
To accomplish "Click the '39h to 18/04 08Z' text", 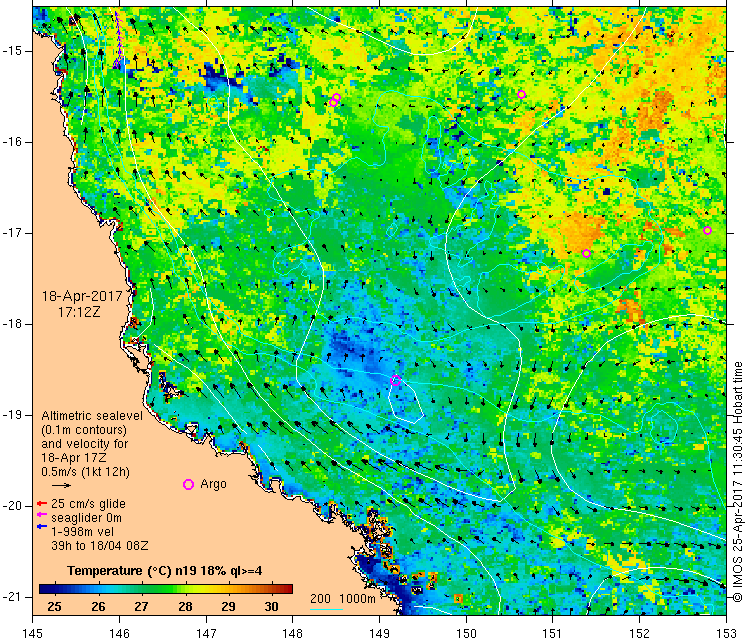I will pyautogui.click(x=99, y=545).
